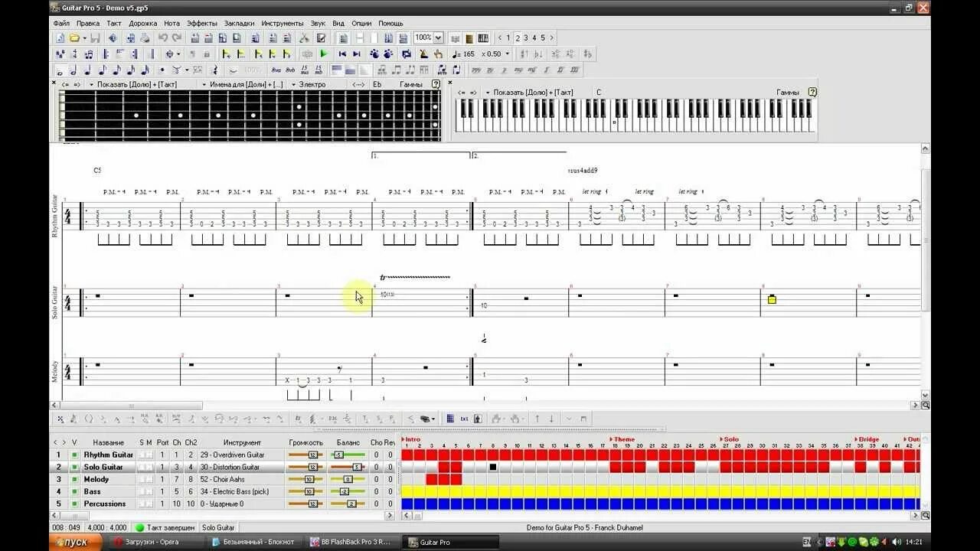This screenshot has width=980, height=551.
Task: Jump to last bar playback button
Action: pos(356,54)
